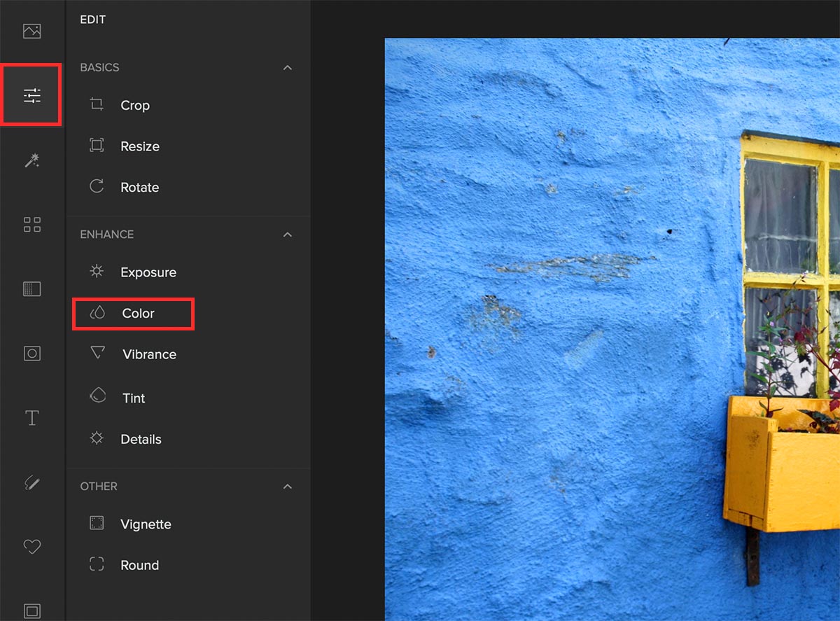Open the image manager sidebar icon
The width and height of the screenshot is (840, 621).
(32, 31)
